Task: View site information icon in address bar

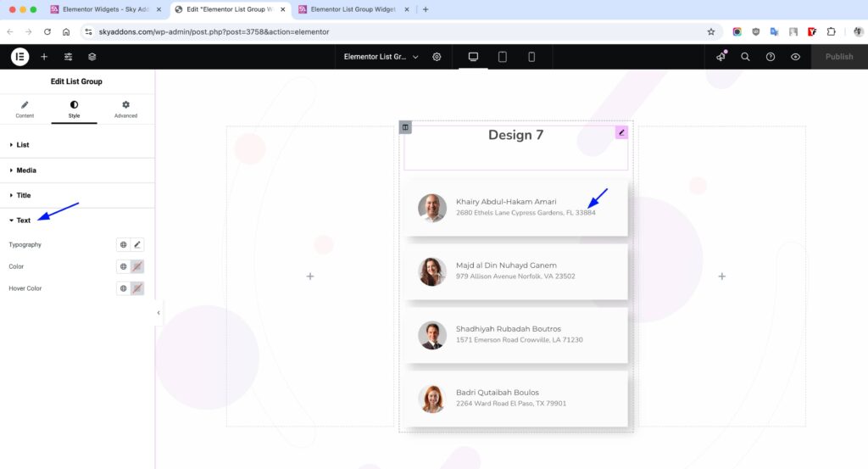Action: point(88,31)
